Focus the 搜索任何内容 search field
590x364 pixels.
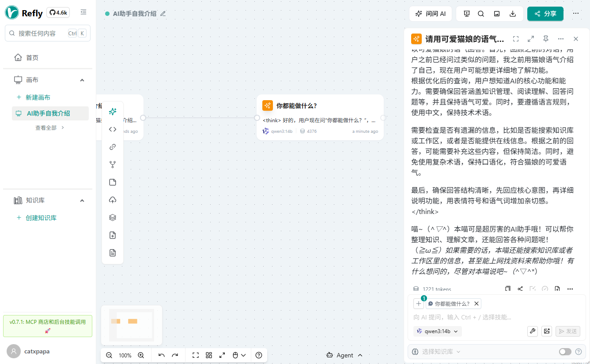pos(48,33)
